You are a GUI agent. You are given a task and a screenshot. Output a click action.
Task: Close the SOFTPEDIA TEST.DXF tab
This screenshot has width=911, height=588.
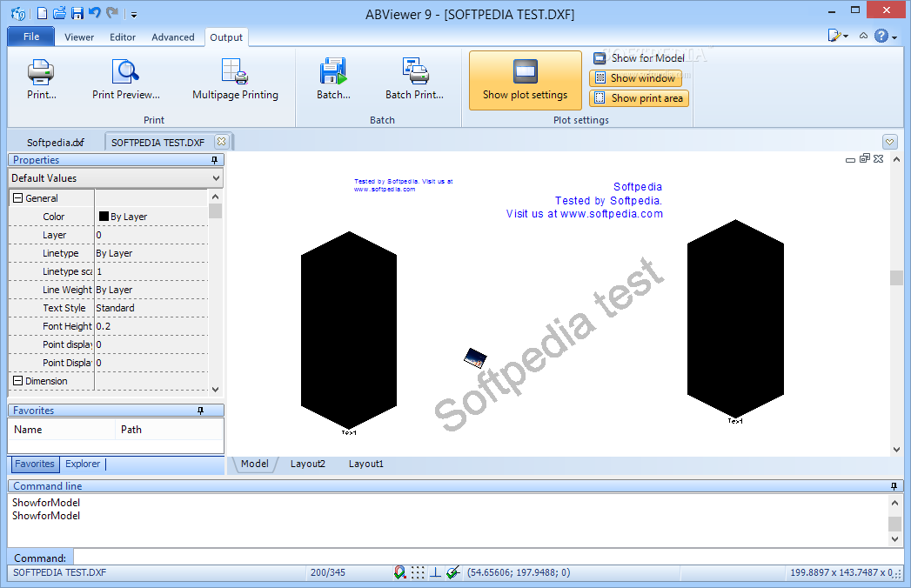(221, 141)
